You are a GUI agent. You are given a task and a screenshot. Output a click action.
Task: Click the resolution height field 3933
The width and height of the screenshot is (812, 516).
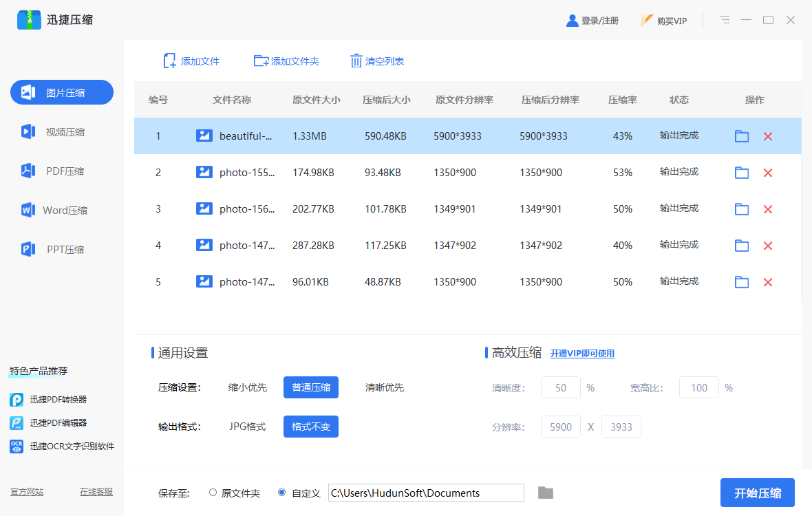tap(621, 427)
